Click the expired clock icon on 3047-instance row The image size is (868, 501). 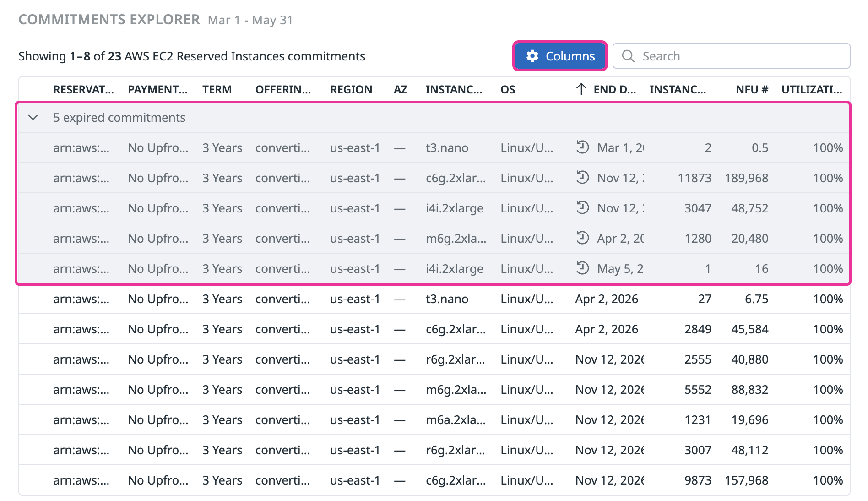click(582, 207)
